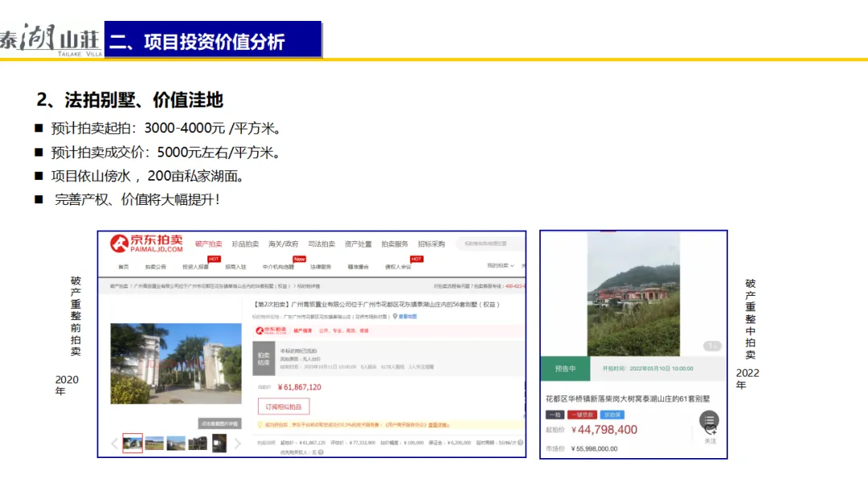Click the map pin icon beside 查看地图
This screenshot has width=868, height=483.
pos(395,317)
